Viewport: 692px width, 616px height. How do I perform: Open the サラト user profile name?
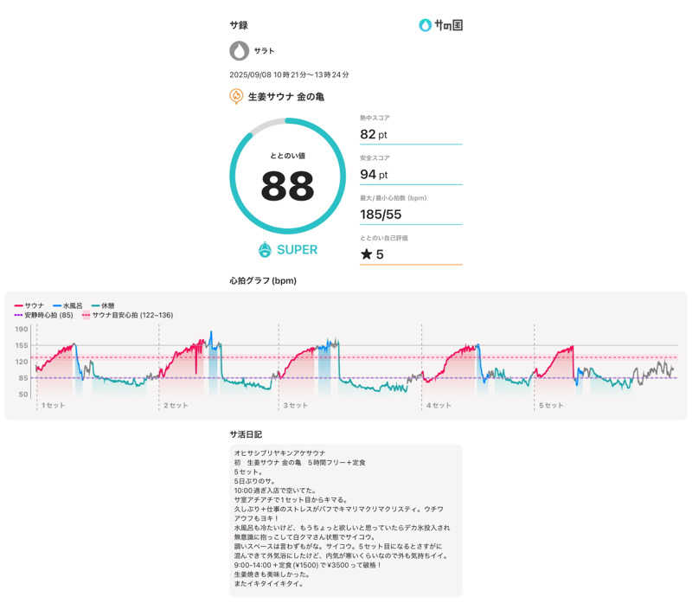(264, 51)
